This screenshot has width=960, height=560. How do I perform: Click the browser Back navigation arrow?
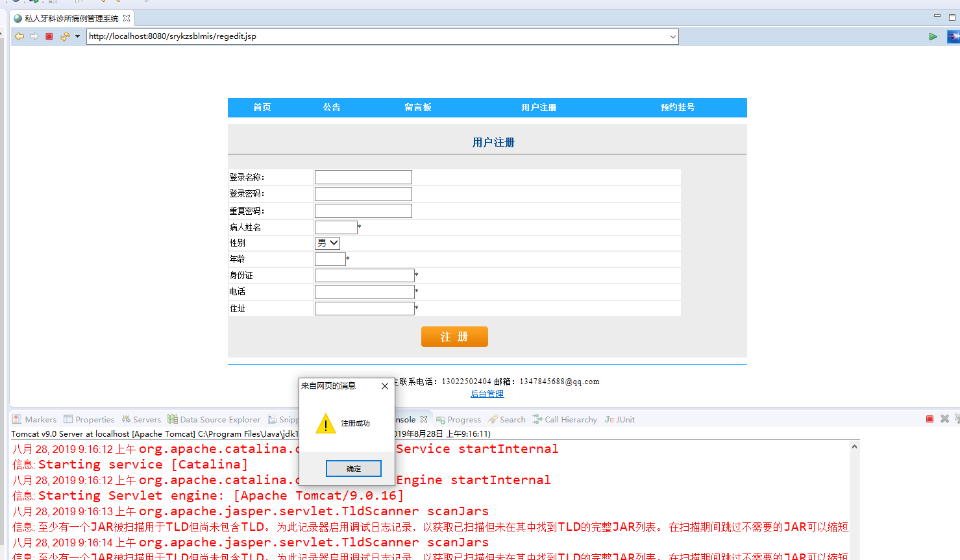tap(19, 36)
